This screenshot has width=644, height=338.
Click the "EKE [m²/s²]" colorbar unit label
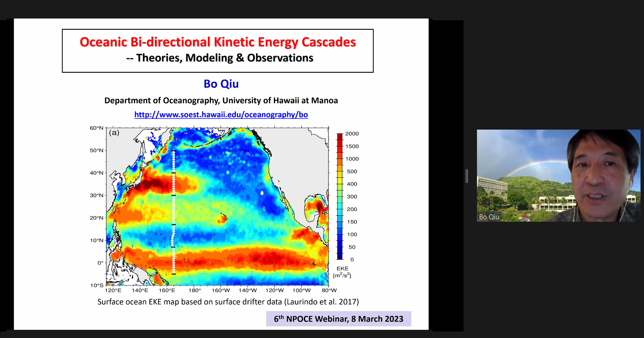pos(342,272)
